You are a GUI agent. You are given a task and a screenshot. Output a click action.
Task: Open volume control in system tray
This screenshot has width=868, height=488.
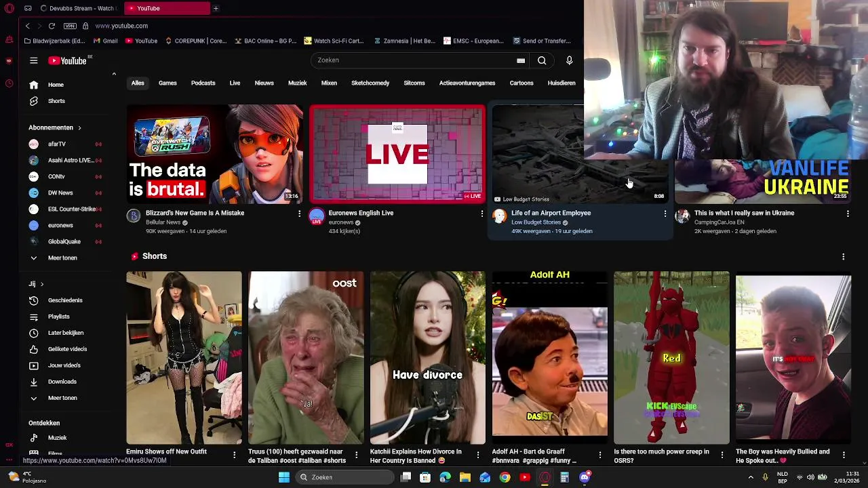[x=810, y=477]
